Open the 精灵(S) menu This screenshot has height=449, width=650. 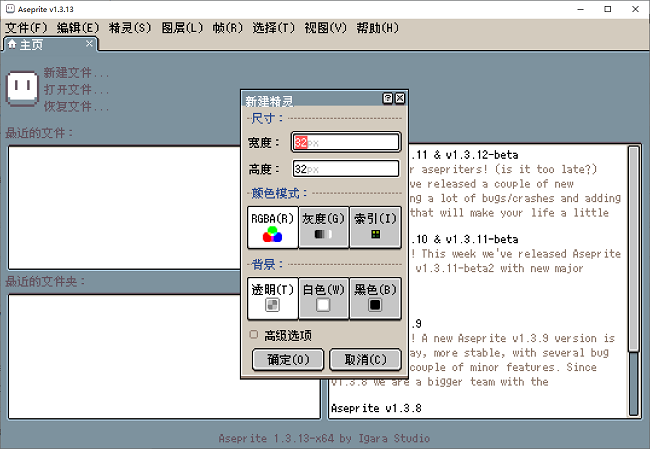click(x=130, y=27)
